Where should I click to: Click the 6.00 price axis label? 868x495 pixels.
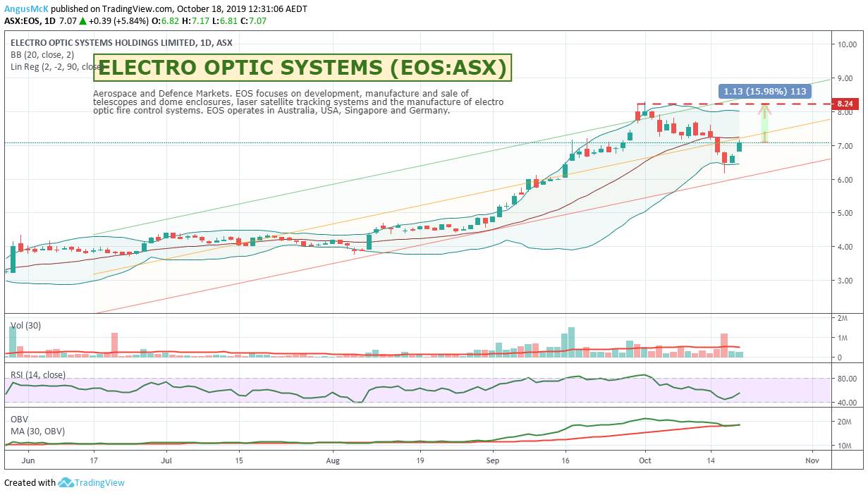click(x=846, y=180)
